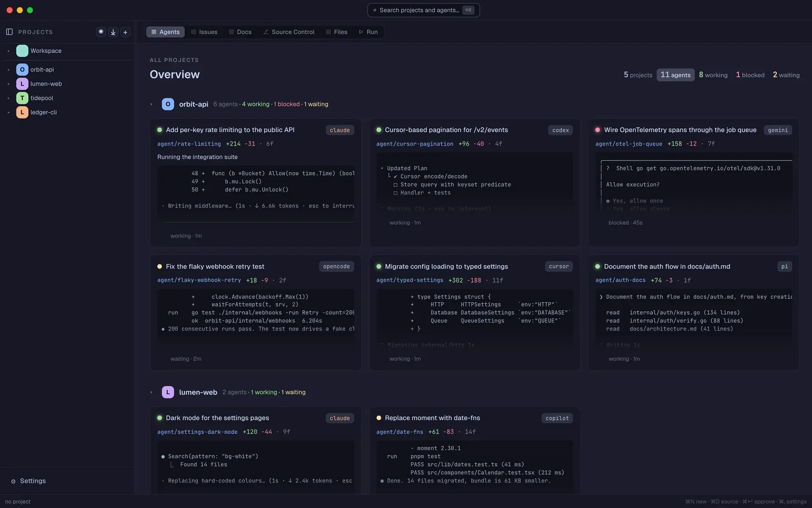The width and height of the screenshot is (812, 508).
Task: Click the purple L icon in lumen-web section header
Action: (x=168, y=392)
